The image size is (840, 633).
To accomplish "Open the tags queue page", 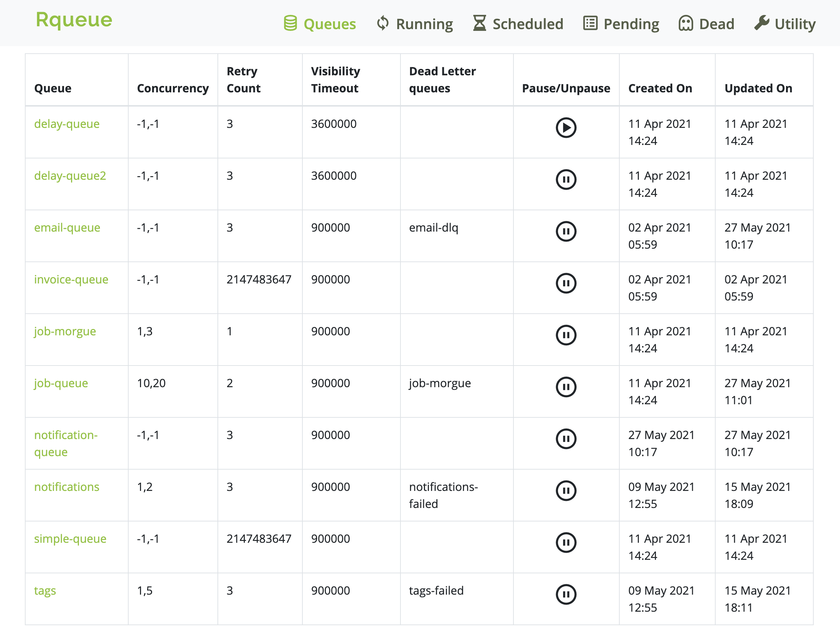I will (45, 590).
